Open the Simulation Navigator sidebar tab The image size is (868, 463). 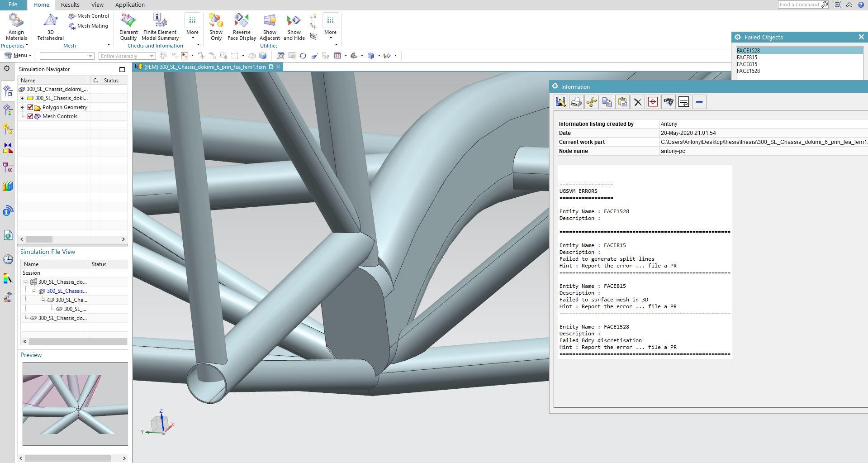(x=8, y=91)
